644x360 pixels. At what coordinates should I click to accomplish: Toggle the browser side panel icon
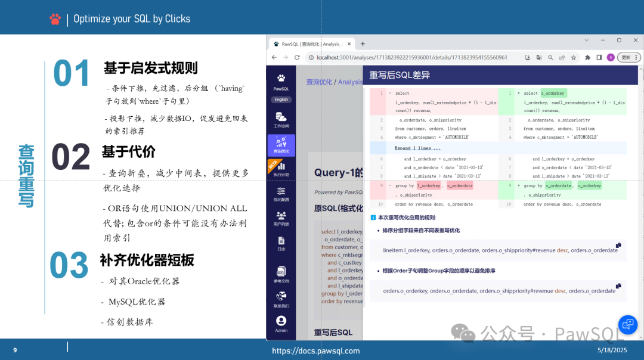tap(599, 57)
